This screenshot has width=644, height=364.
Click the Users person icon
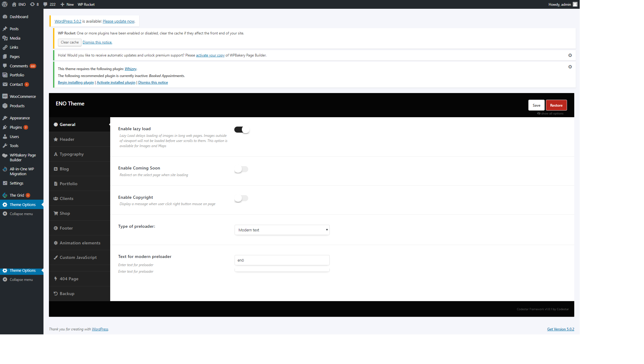(x=5, y=137)
